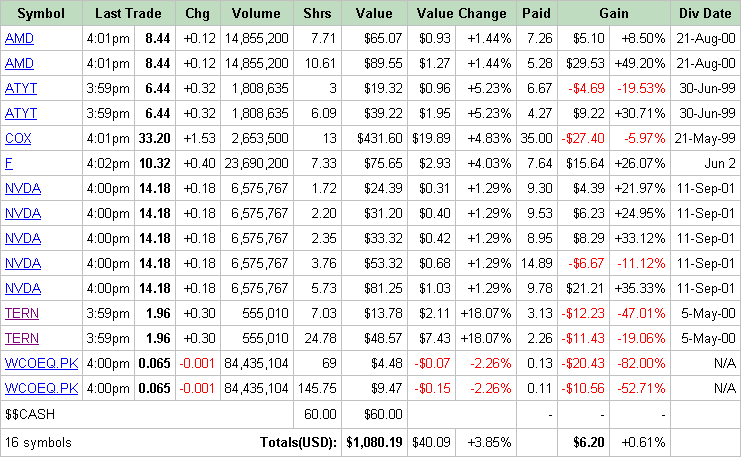The width and height of the screenshot is (741, 457).
Task: Select the 4:02pm trade time
Action: pos(108,164)
